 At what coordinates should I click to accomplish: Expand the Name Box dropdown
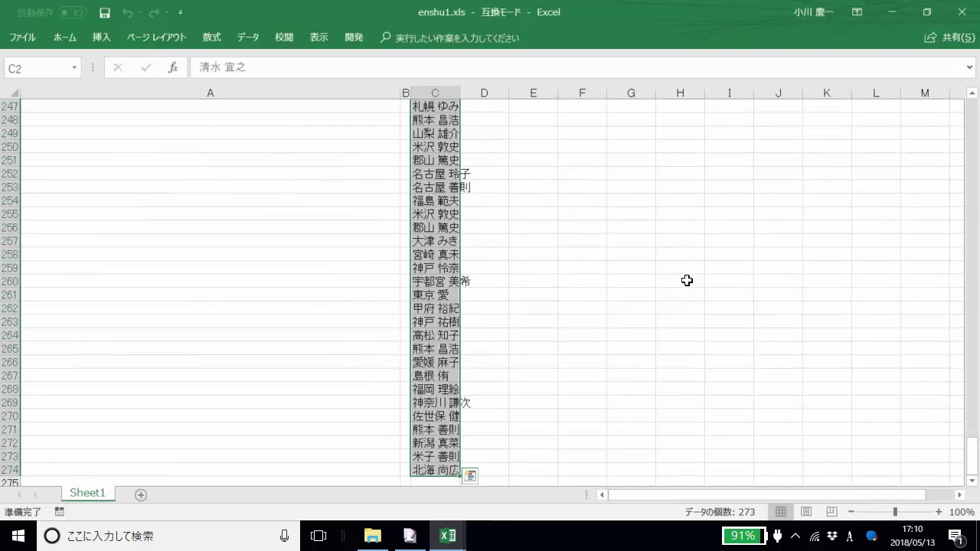coord(74,68)
